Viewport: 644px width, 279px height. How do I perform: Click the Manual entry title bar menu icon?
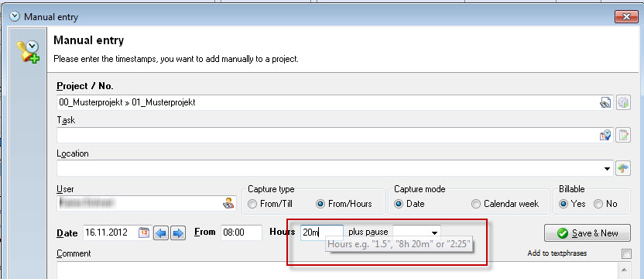pos(15,16)
